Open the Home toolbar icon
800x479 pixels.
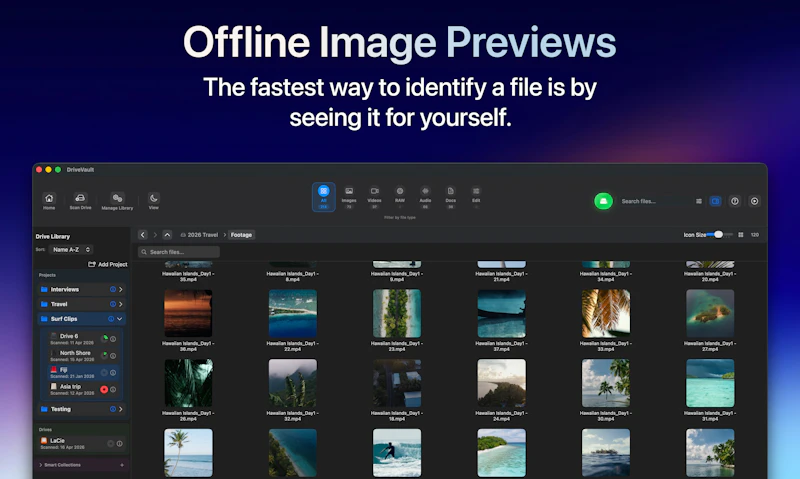[49, 200]
